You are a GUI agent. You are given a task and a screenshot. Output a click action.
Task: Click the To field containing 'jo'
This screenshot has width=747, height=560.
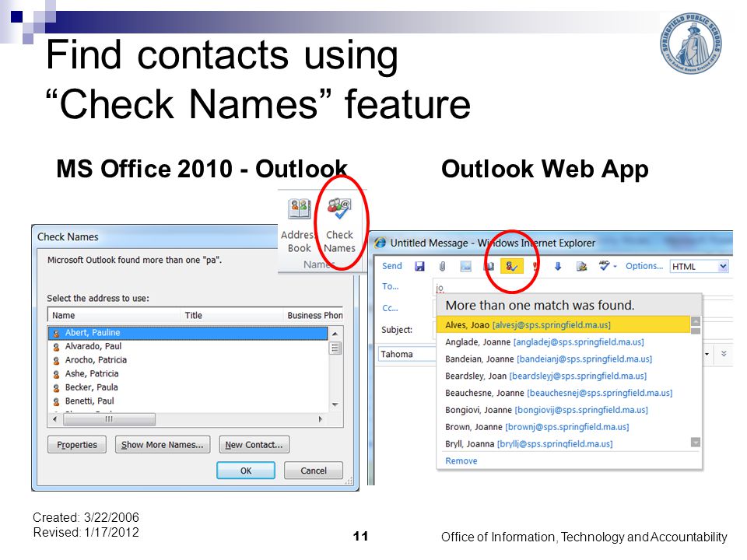click(583, 287)
